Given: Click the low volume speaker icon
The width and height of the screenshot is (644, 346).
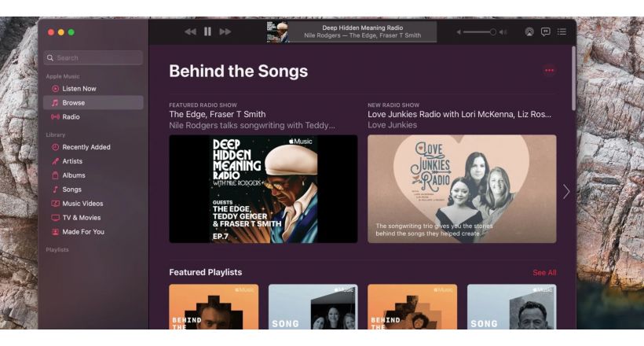Looking at the screenshot, I should tap(459, 32).
